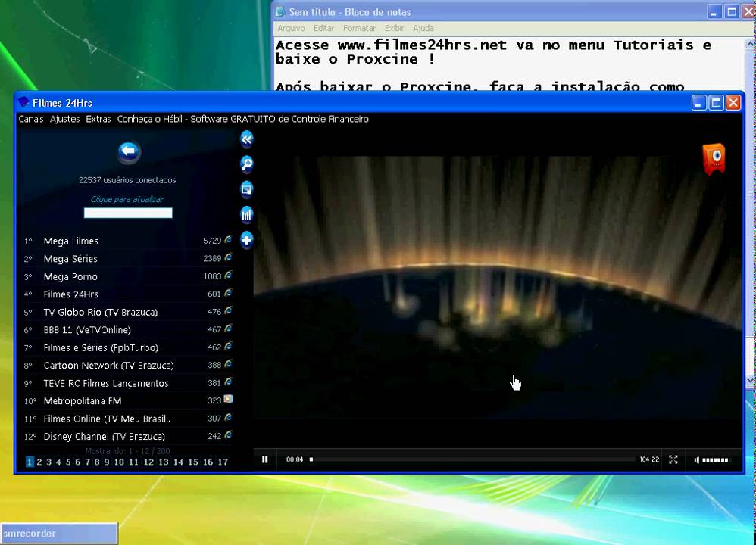Image resolution: width=756 pixels, height=545 pixels.
Task: Go to channel list page 5
Action: [68, 462]
